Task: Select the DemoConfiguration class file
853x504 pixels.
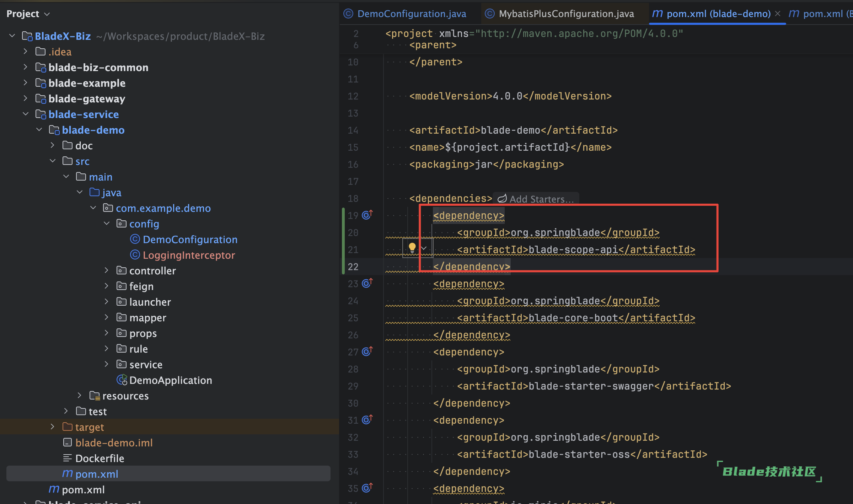Action: pyautogui.click(x=190, y=240)
